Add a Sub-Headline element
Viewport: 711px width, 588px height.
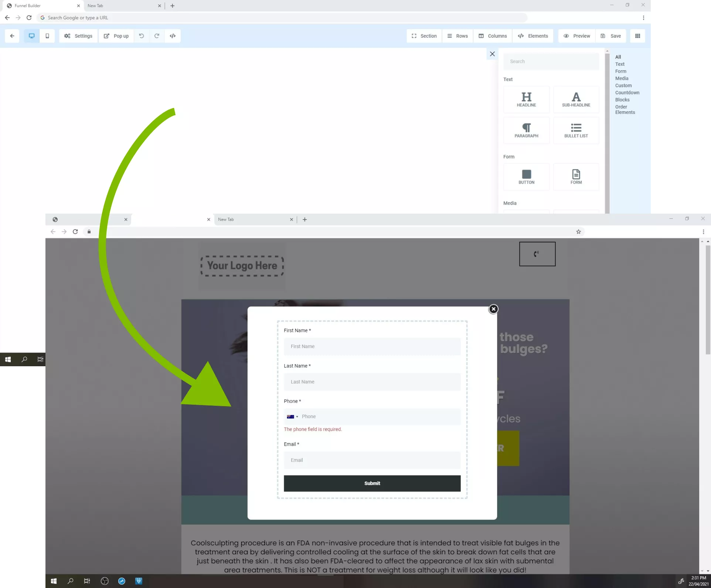pos(576,99)
